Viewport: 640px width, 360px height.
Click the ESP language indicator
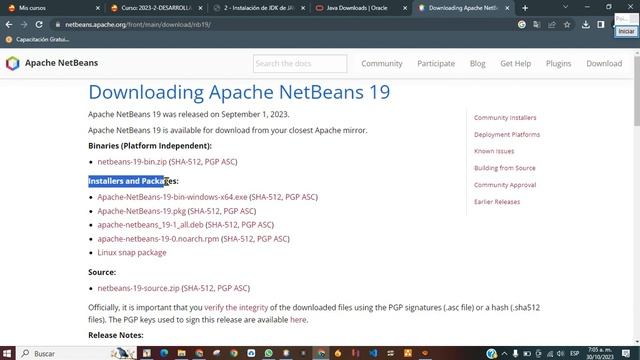(575, 353)
